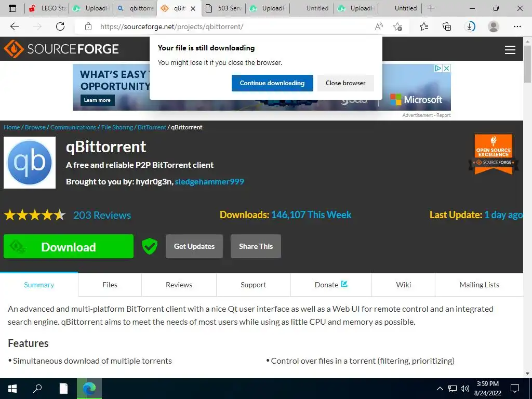Image resolution: width=532 pixels, height=399 pixels.
Task: Click the green shield checkmark icon
Action: tap(149, 246)
